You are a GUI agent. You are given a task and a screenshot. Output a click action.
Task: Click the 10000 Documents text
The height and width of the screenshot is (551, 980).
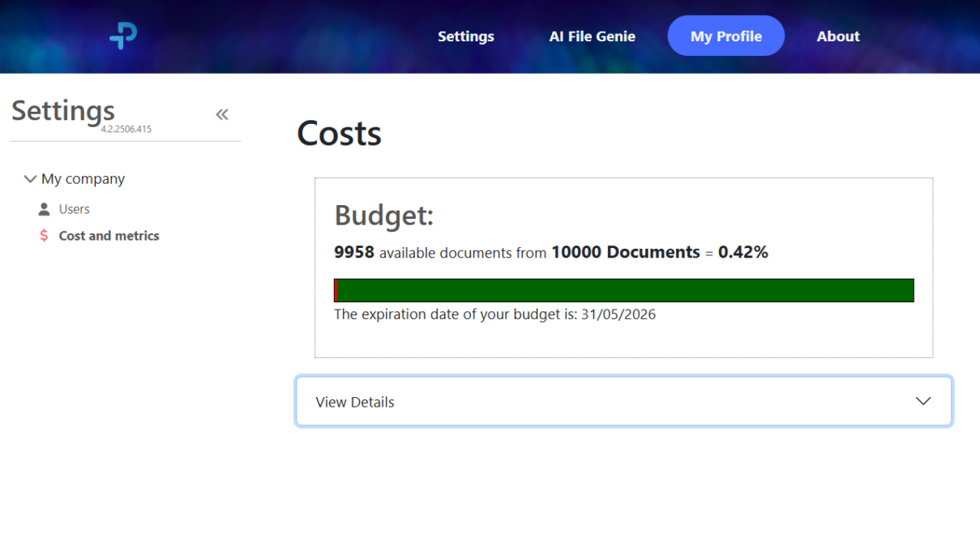pos(626,252)
